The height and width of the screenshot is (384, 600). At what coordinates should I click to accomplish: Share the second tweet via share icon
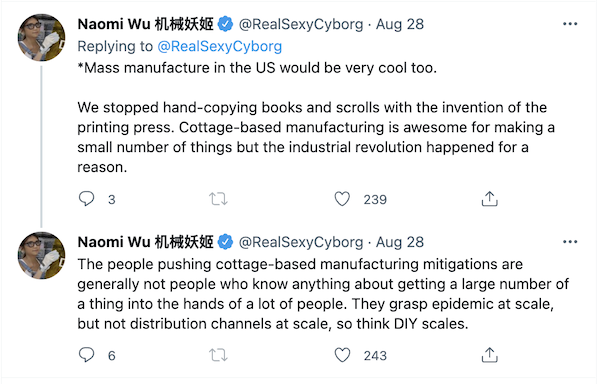(x=489, y=355)
